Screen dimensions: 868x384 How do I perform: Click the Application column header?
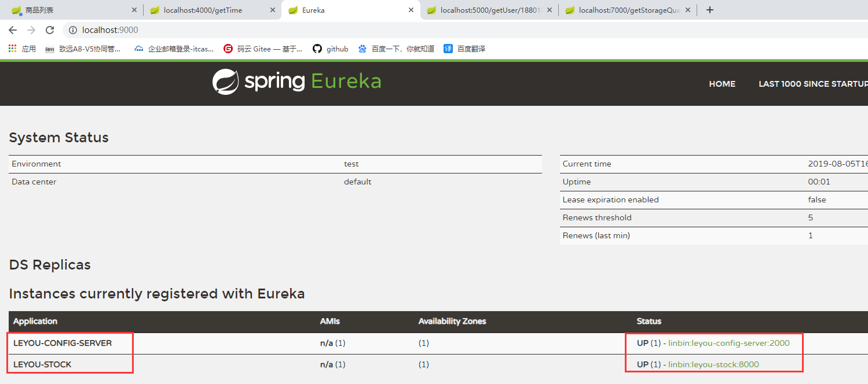point(35,321)
